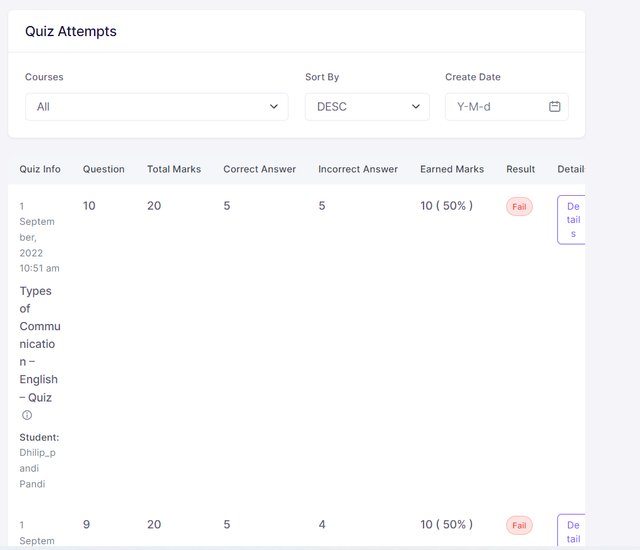Click the info icon below English – Quiz
Screen dimensions: 640x550
tap(27, 415)
